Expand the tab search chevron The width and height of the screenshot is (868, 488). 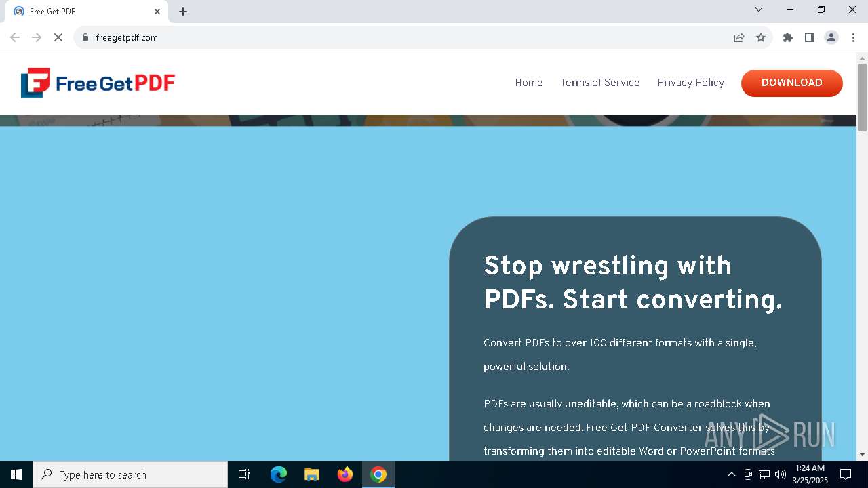click(x=759, y=9)
